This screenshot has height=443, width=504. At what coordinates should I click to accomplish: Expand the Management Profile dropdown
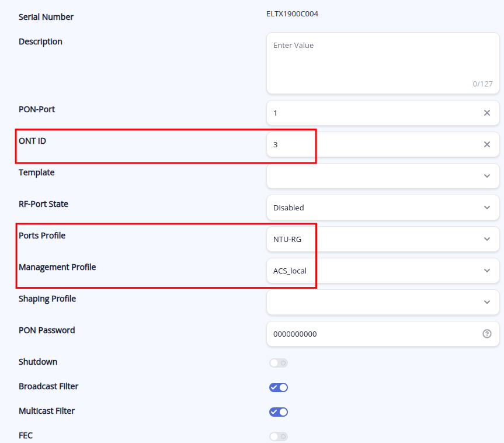point(383,271)
